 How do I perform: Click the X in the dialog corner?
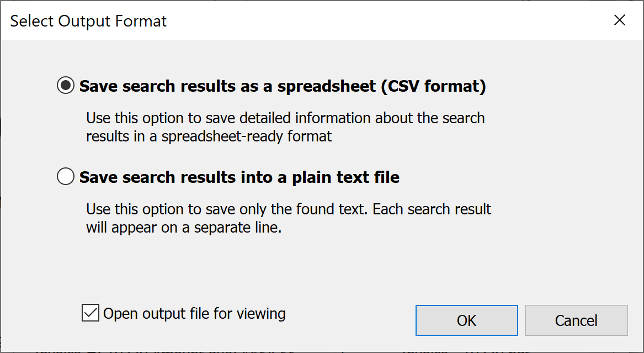click(x=619, y=20)
